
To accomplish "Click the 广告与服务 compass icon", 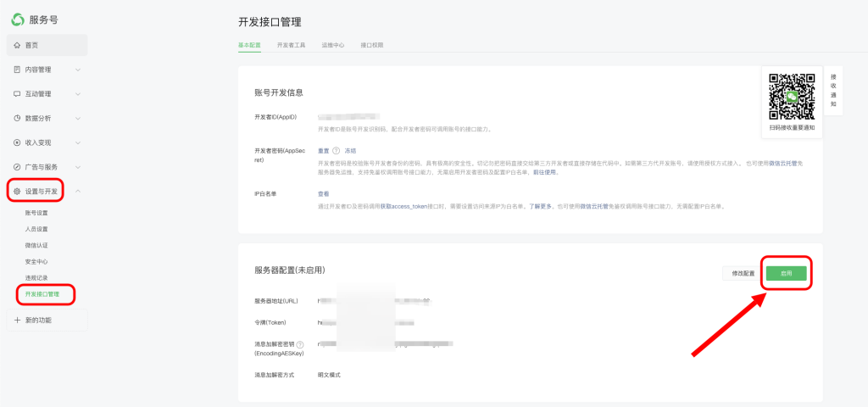I will [17, 167].
